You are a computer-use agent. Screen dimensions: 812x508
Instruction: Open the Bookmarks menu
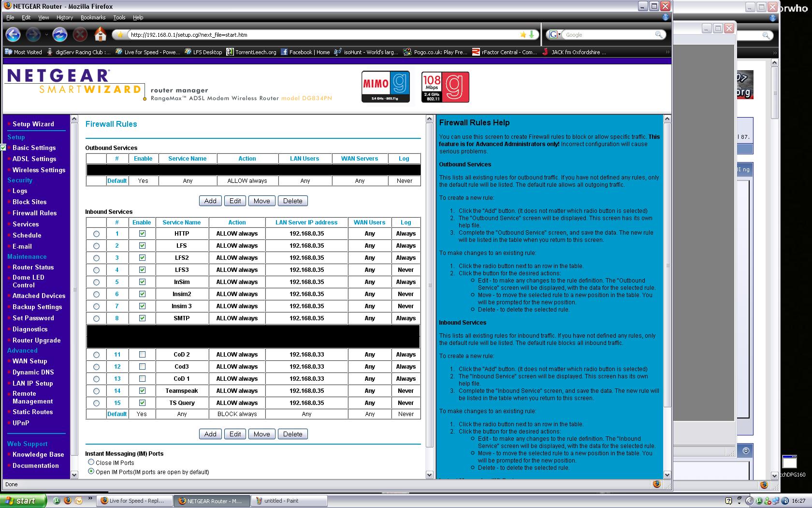pyautogui.click(x=93, y=17)
